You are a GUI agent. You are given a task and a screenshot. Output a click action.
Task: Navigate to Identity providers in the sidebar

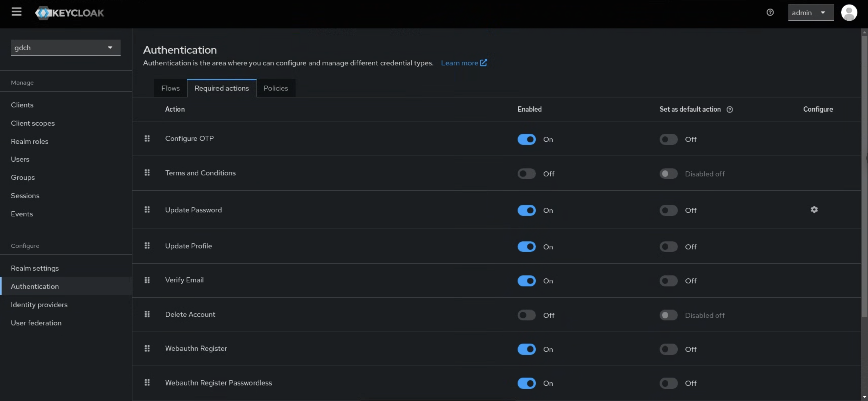39,305
